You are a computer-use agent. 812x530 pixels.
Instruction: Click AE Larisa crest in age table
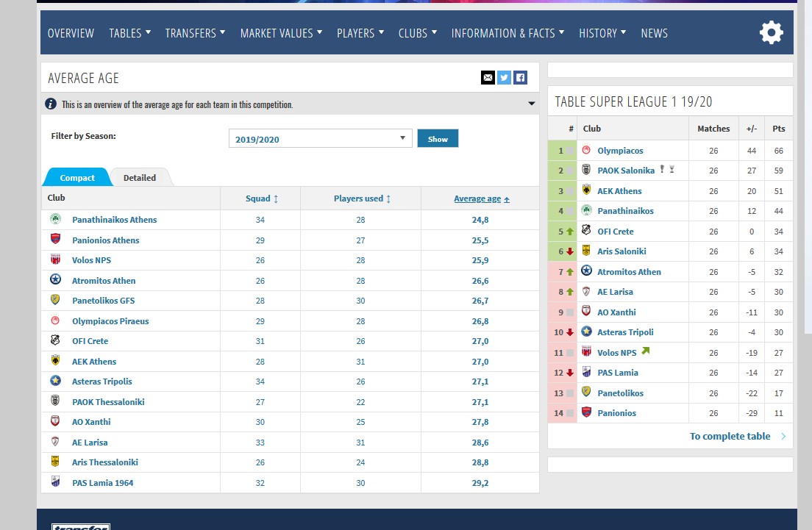pos(55,442)
